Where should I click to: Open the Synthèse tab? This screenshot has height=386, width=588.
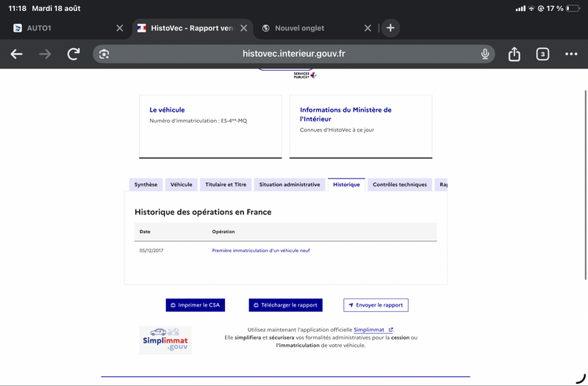pos(146,185)
